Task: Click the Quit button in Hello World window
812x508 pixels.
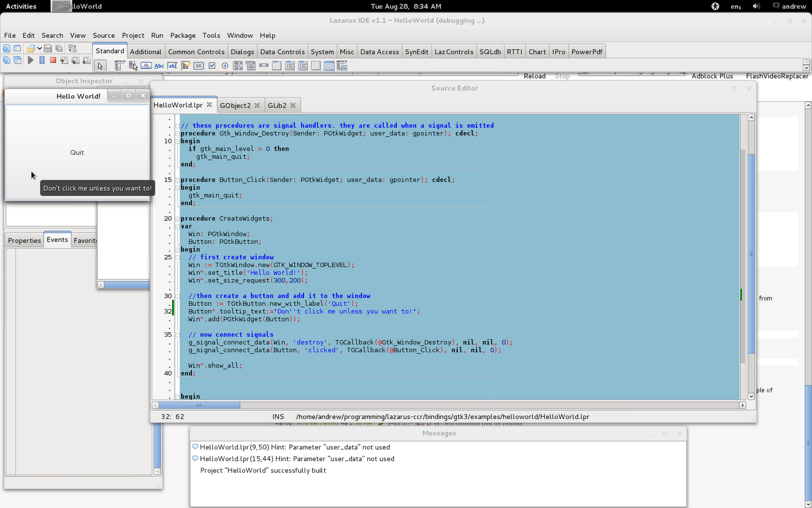Action: point(77,152)
